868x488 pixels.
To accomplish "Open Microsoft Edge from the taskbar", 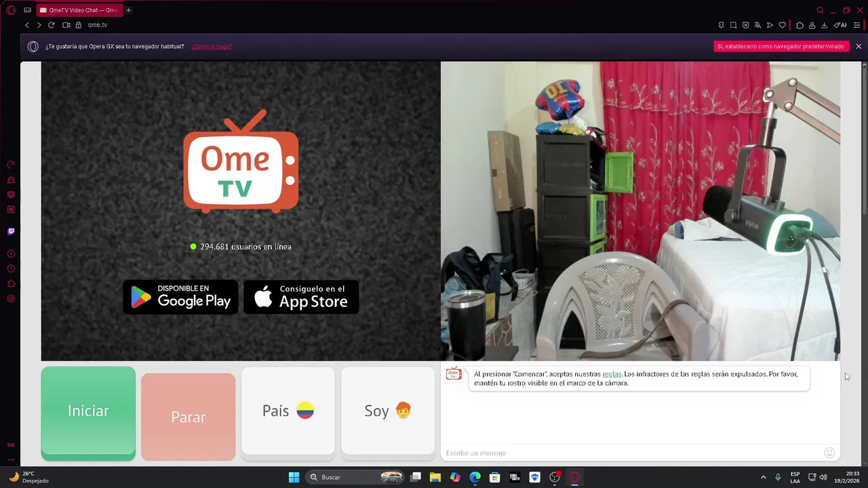I will click(x=475, y=477).
